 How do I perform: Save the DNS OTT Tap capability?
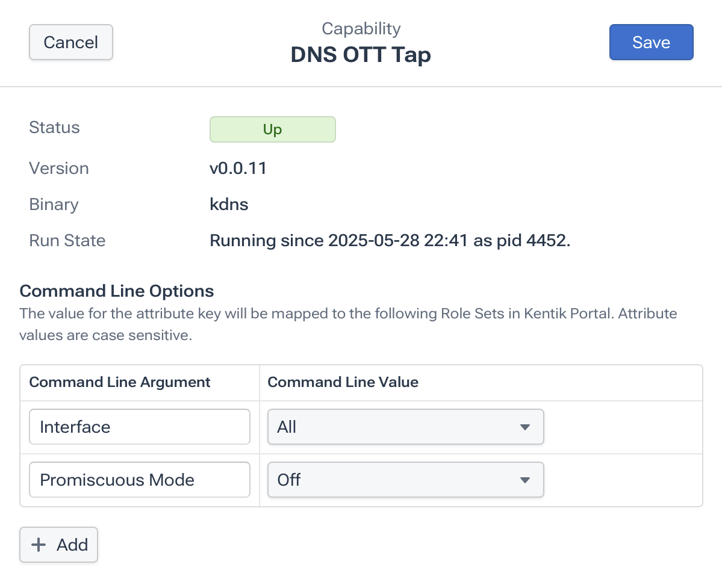click(651, 42)
